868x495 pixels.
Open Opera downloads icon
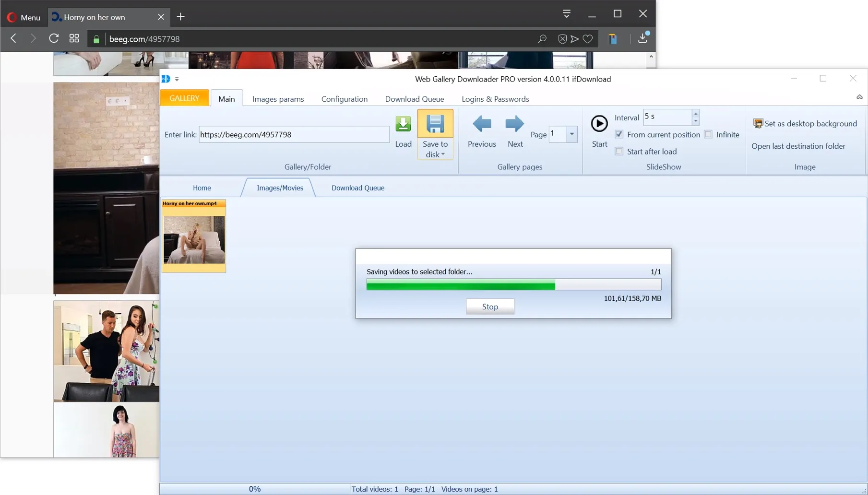coord(642,38)
